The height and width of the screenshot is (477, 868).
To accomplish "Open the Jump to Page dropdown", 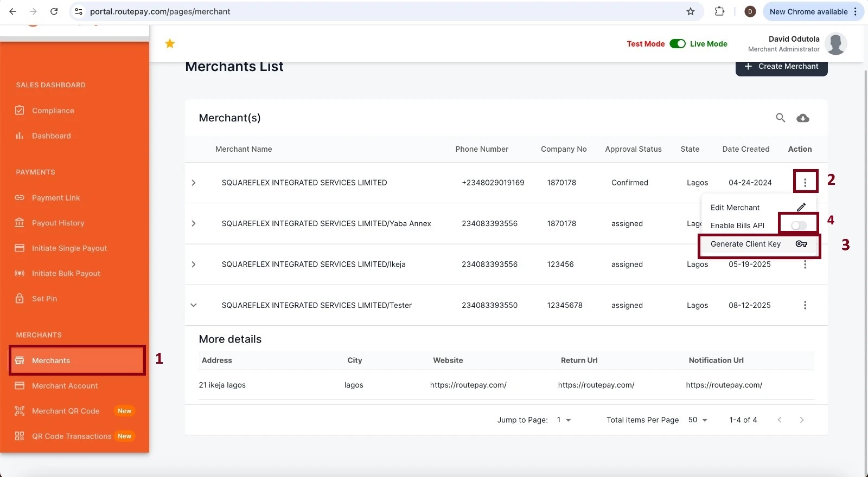I will point(564,420).
